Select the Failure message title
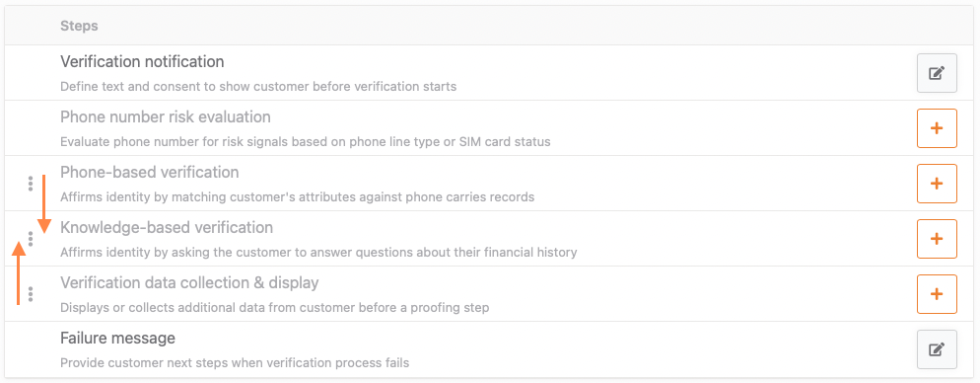980x383 pixels. (x=117, y=339)
